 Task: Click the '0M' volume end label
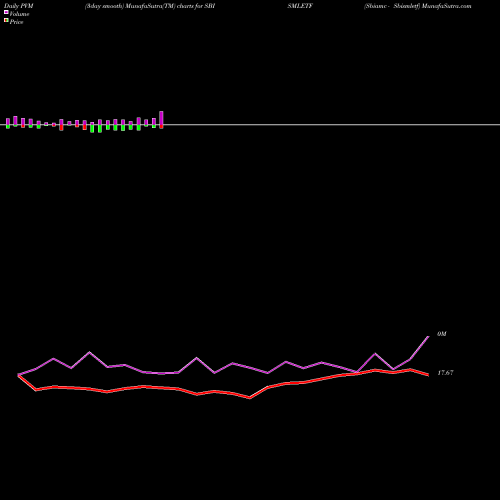[442, 334]
